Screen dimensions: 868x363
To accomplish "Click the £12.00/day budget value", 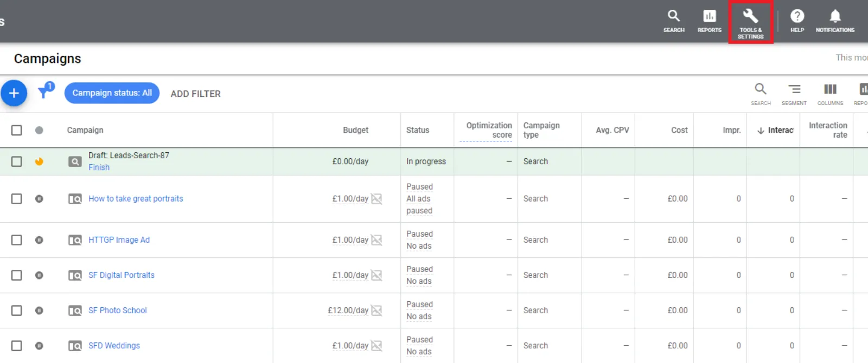I will point(348,310).
